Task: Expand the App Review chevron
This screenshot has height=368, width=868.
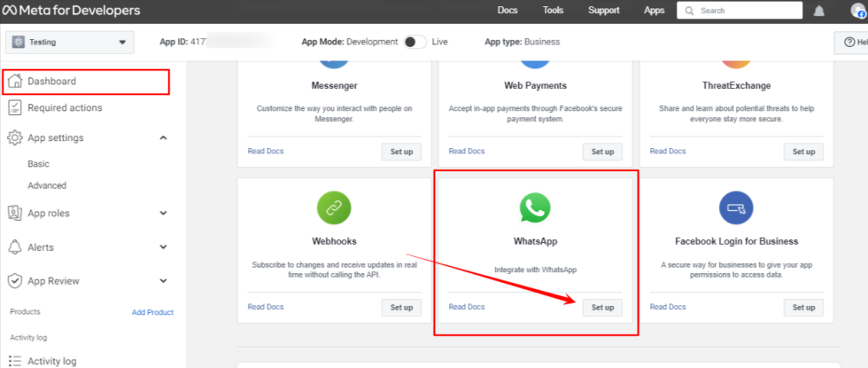Action: click(x=163, y=281)
